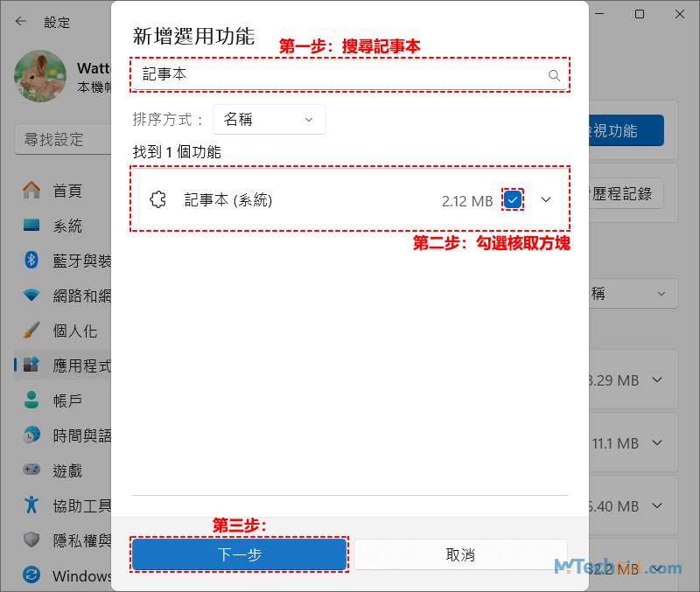Click the back arrow in Settings title bar
This screenshot has width=700, height=592.
(21, 21)
